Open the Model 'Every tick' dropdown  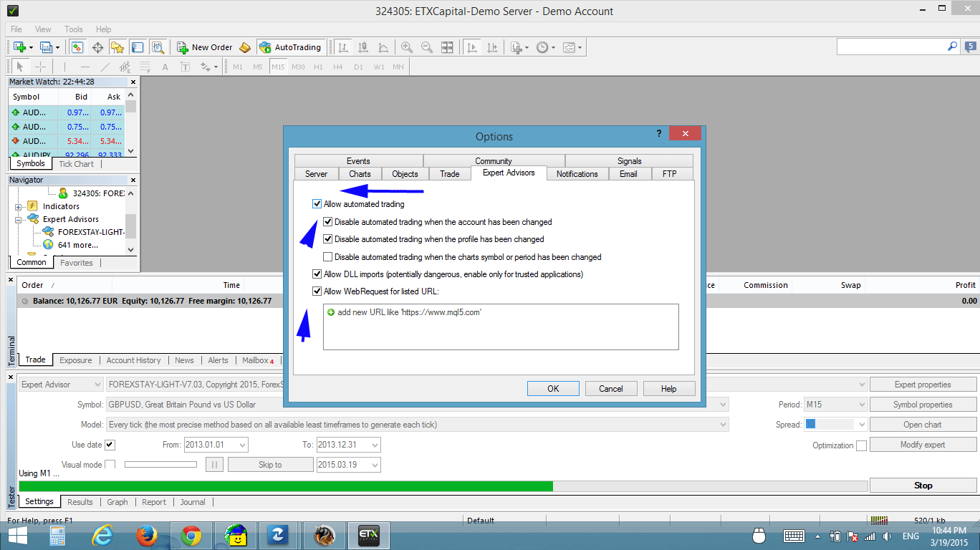pyautogui.click(x=722, y=425)
